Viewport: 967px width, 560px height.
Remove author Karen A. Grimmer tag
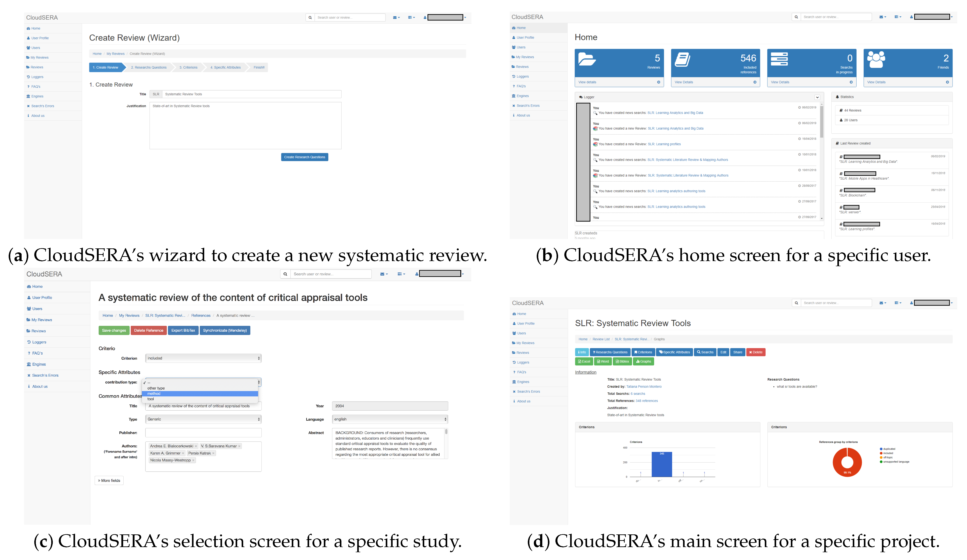coord(183,453)
